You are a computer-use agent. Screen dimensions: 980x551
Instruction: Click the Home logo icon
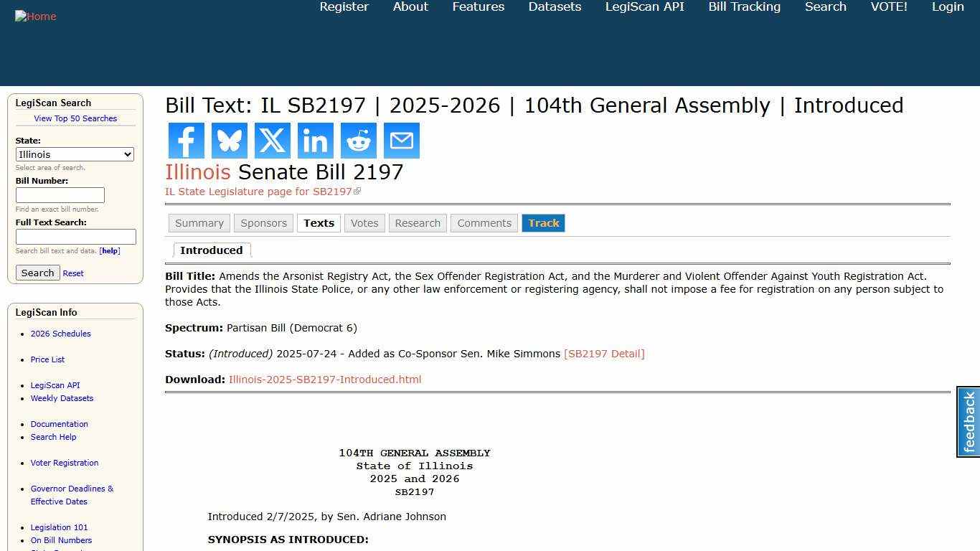coord(35,16)
